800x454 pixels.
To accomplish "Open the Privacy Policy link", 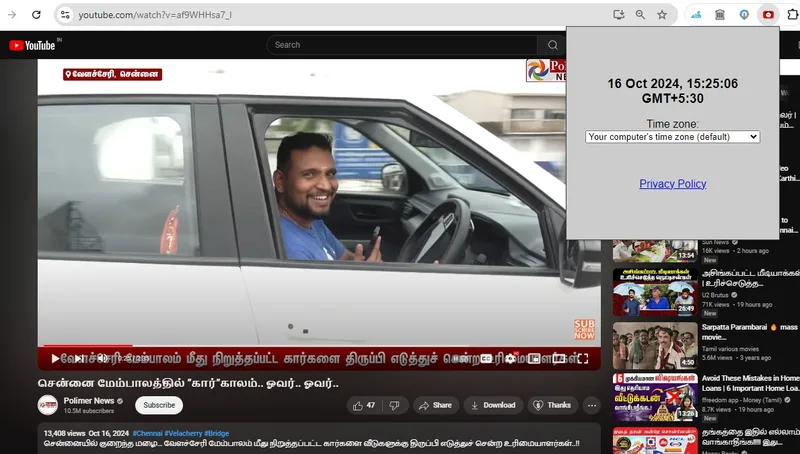I will (672, 184).
